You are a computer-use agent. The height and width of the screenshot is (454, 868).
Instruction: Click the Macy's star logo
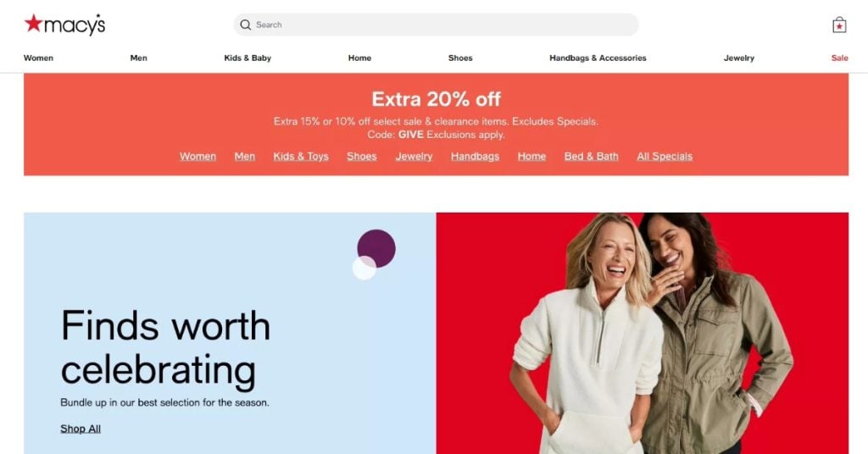[x=64, y=25]
